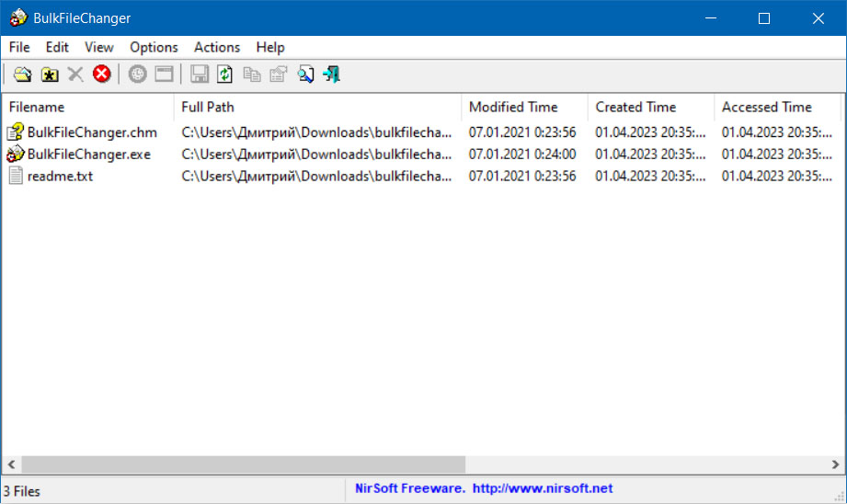Click the readme.txt document icon
Viewport: 847px width, 504px height.
(16, 176)
